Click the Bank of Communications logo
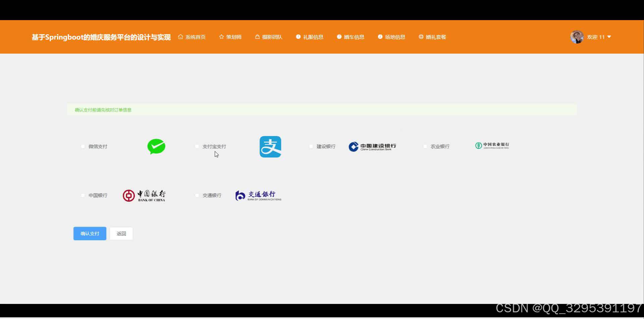The width and height of the screenshot is (644, 319). pos(258,195)
